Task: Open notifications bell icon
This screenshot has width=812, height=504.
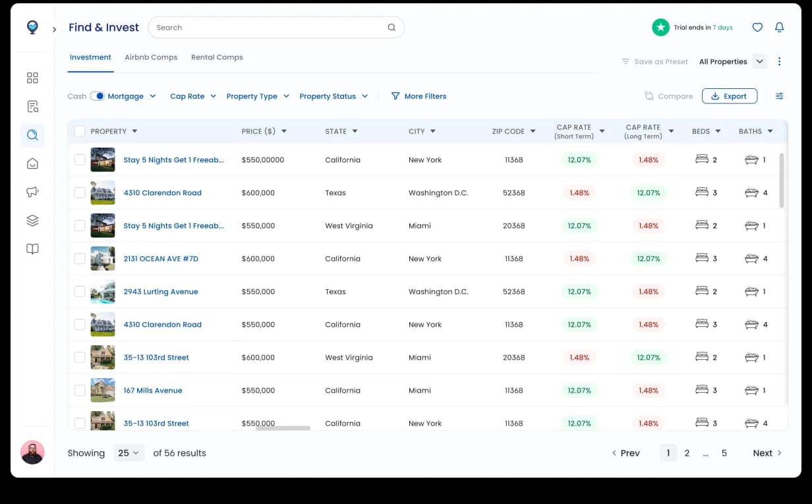Action: click(x=779, y=28)
